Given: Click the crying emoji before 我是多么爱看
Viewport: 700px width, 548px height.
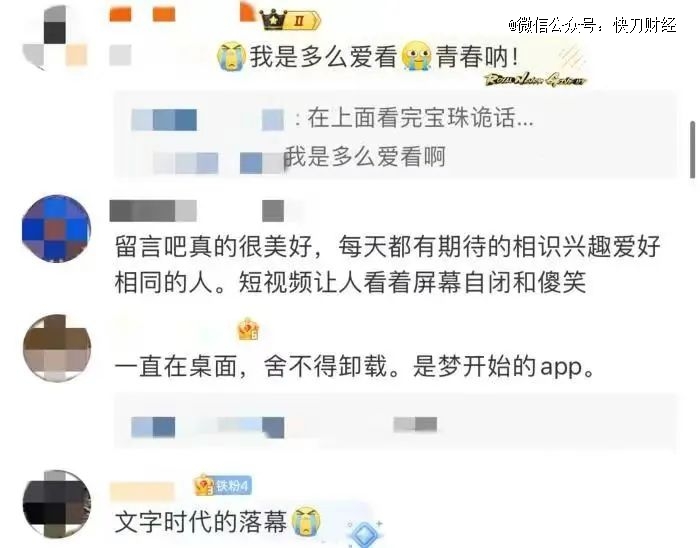Looking at the screenshot, I should pos(231,56).
